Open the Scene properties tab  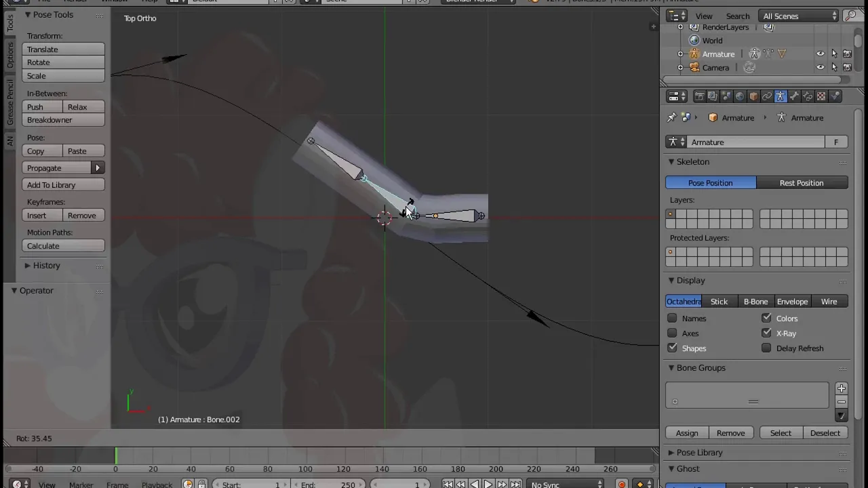point(726,97)
